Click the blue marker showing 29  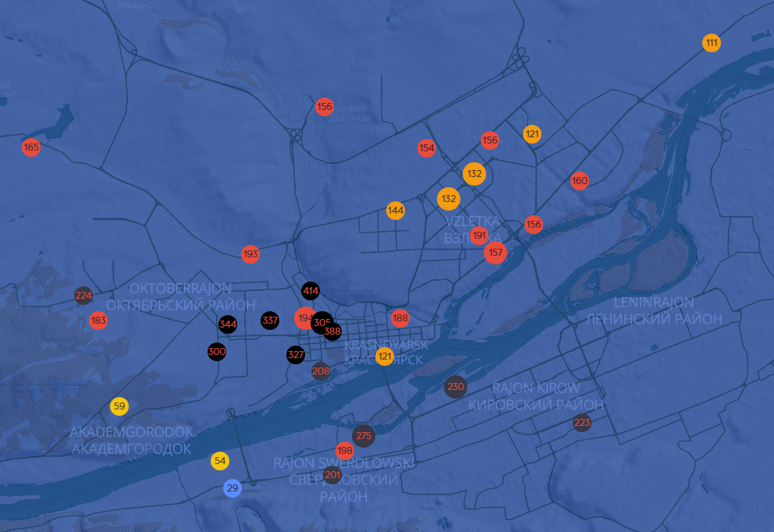pos(233,488)
